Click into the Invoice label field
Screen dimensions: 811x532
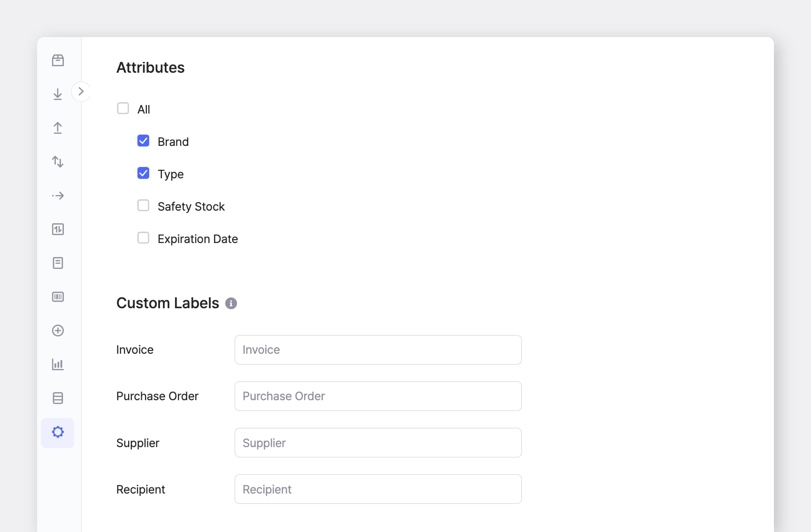tap(378, 350)
